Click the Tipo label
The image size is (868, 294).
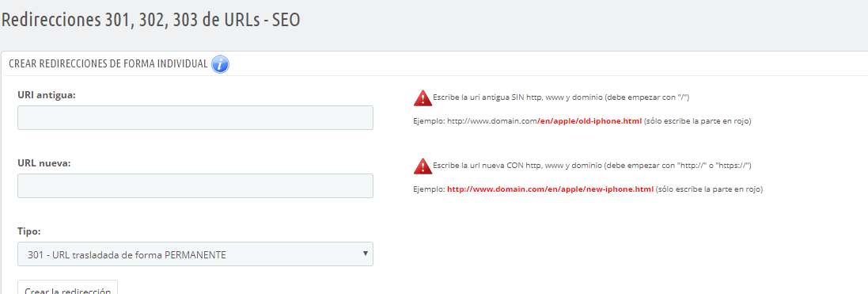29,231
